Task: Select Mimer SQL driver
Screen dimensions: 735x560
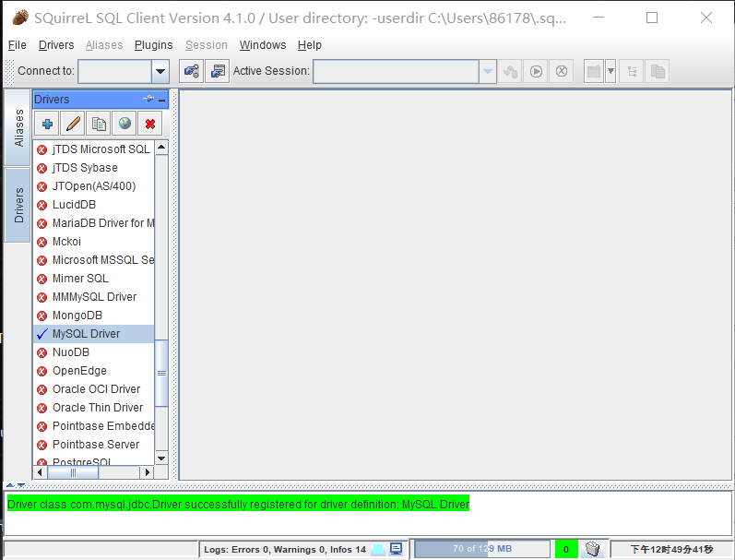Action: pos(94,279)
